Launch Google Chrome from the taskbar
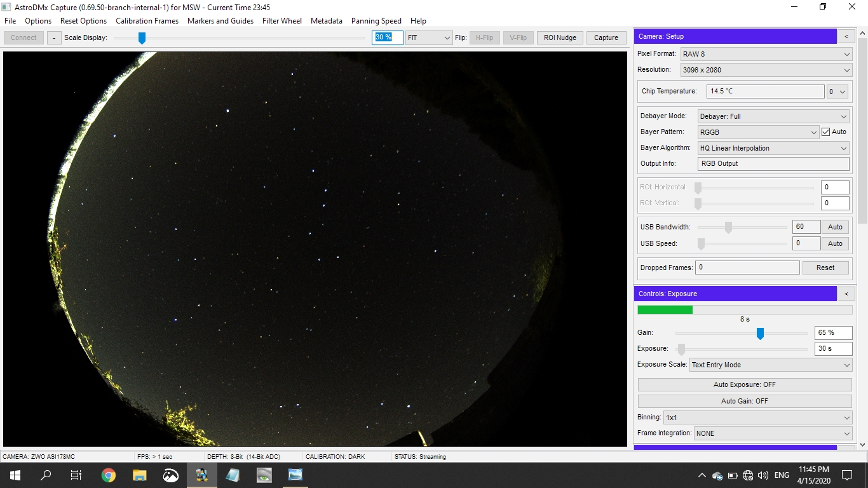 tap(108, 475)
